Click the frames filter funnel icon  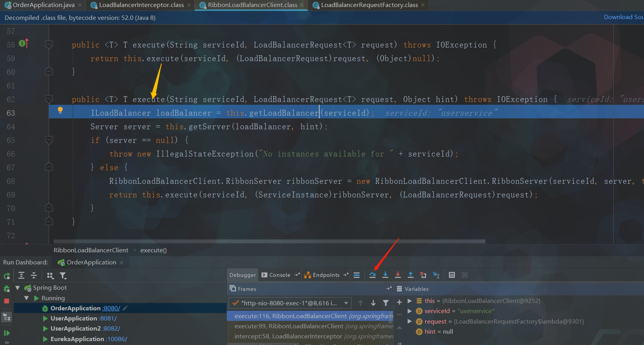coord(386,303)
